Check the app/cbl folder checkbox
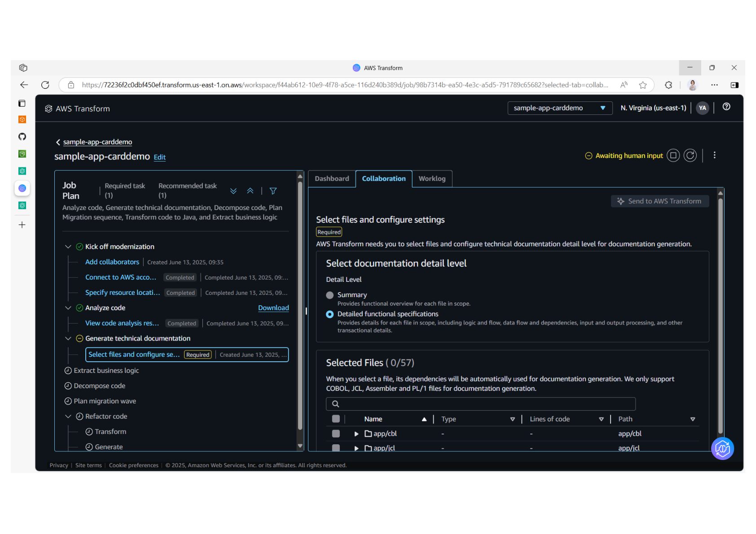Viewport: 756px width, 534px height. 336,433
